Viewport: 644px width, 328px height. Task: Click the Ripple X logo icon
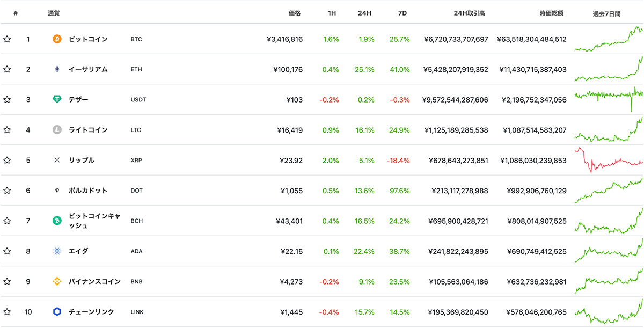click(x=57, y=160)
